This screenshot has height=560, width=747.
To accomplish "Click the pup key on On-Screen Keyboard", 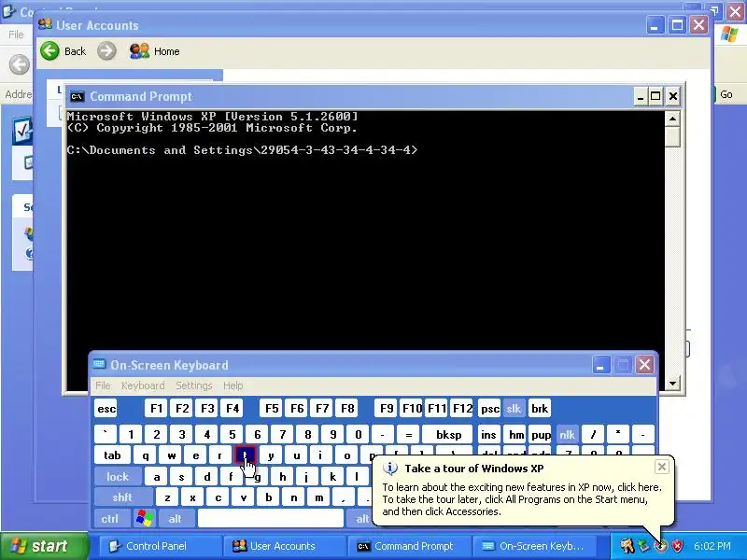I will coord(541,434).
